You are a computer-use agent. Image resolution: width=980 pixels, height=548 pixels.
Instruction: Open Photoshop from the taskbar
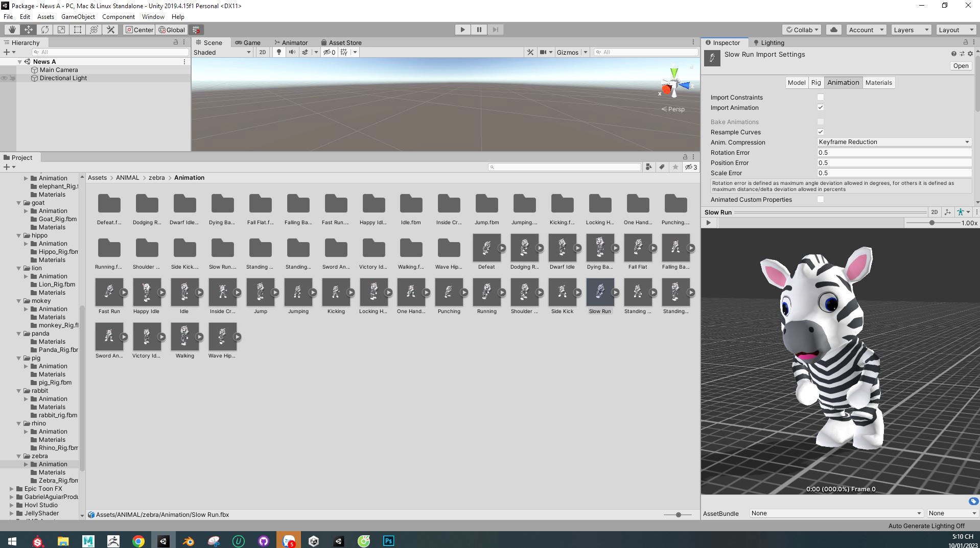click(388, 541)
